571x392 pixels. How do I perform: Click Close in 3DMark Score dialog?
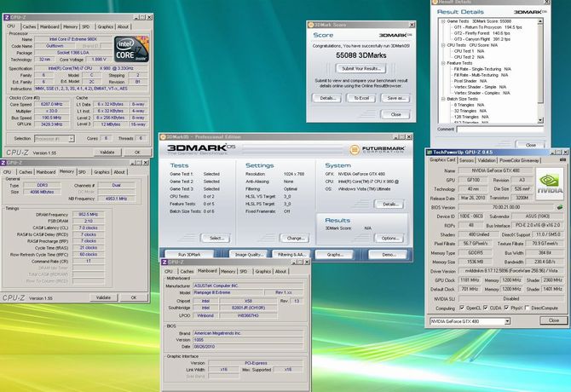click(x=395, y=114)
